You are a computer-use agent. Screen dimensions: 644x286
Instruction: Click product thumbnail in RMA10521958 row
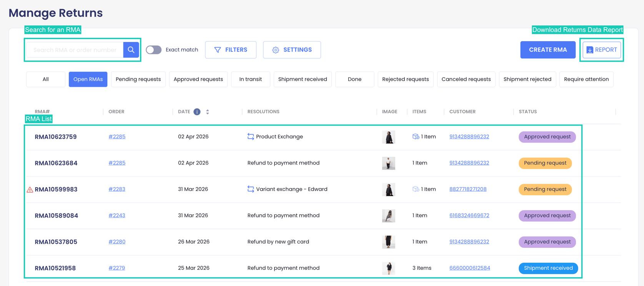tap(389, 268)
